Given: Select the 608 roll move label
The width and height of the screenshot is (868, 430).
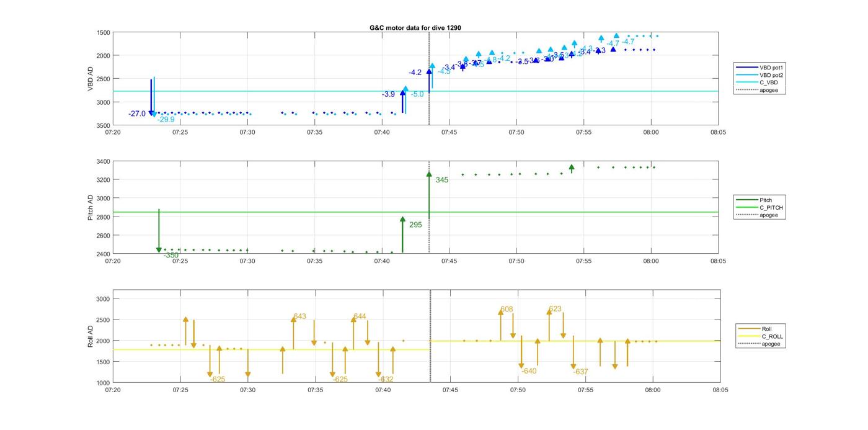Looking at the screenshot, I should [507, 309].
